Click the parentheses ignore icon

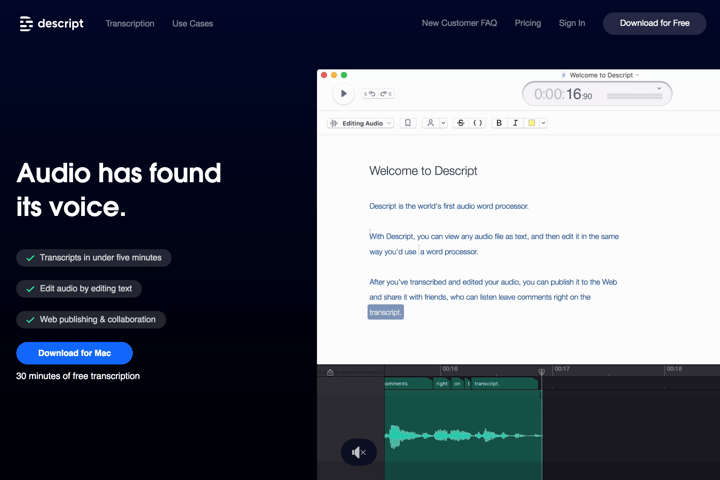click(478, 123)
